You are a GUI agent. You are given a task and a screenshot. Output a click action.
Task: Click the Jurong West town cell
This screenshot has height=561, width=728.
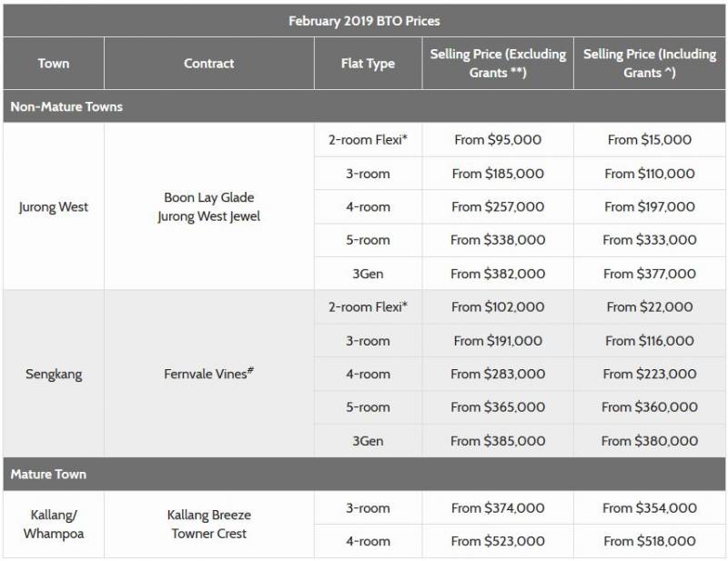54,206
